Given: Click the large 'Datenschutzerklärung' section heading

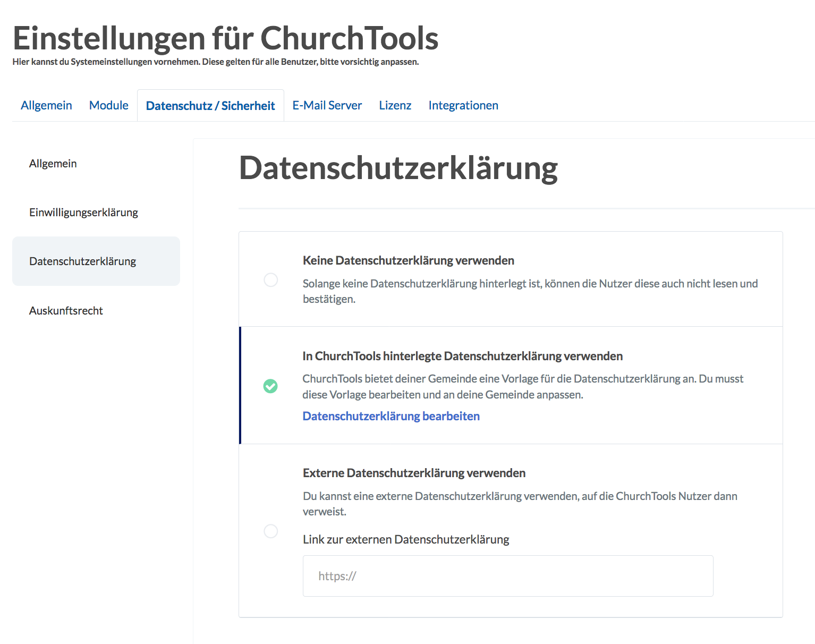Looking at the screenshot, I should 398,168.
